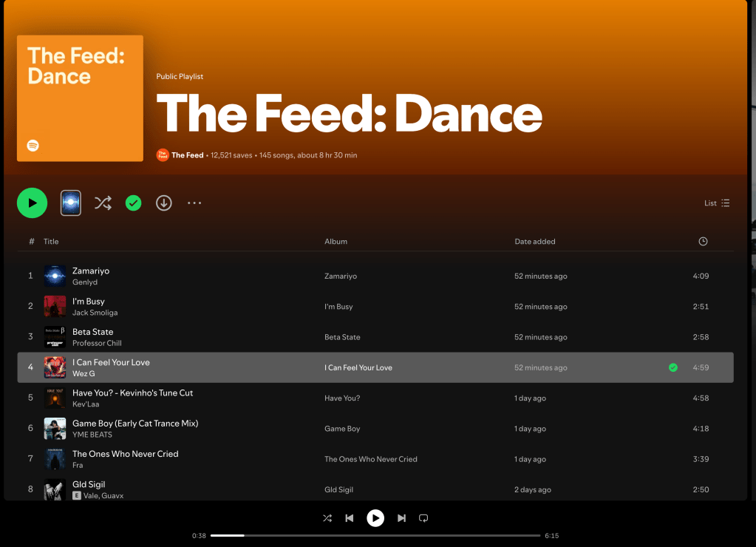Screen dimensions: 756x547
Task: Select The Ones Who Never Cried track title
Action: tap(126, 454)
